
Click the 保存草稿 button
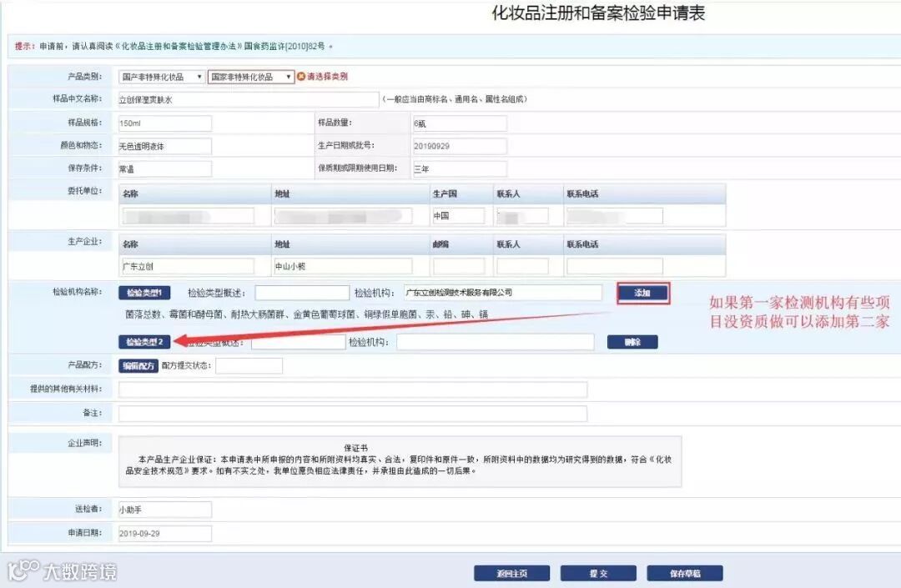click(685, 573)
